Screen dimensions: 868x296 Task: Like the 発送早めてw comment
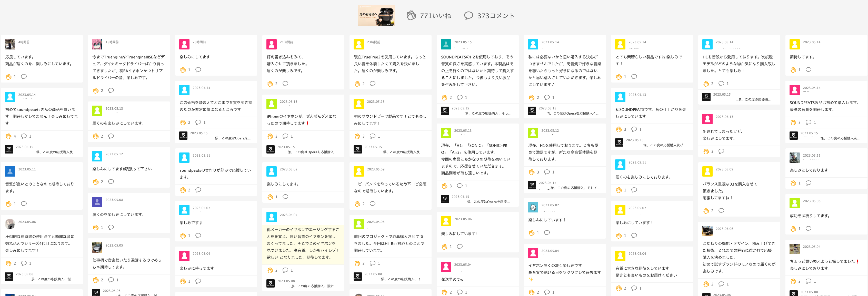coord(444,292)
